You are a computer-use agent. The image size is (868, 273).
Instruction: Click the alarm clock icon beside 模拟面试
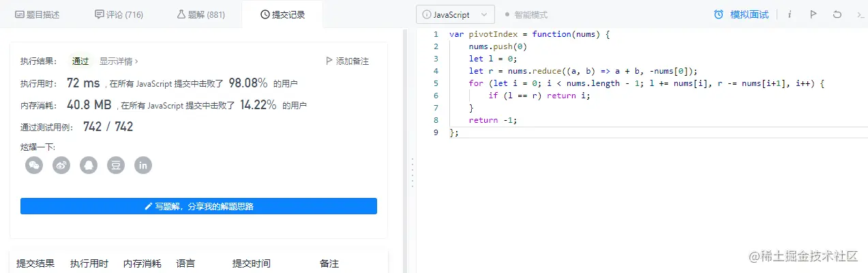719,14
